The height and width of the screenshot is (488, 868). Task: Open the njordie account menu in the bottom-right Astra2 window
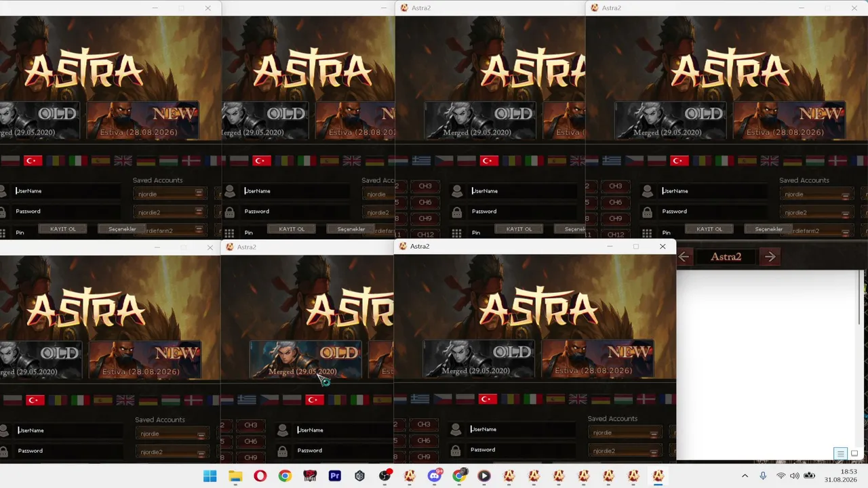654,433
